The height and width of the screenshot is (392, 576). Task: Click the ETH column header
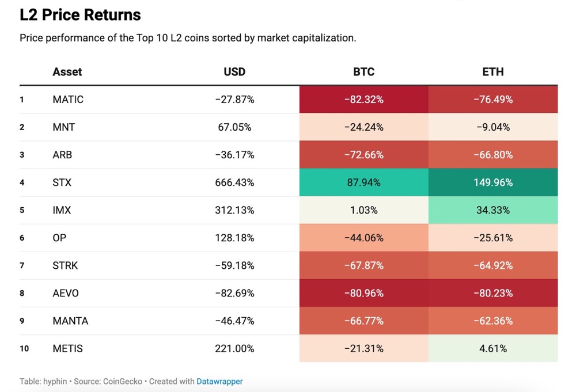[493, 72]
